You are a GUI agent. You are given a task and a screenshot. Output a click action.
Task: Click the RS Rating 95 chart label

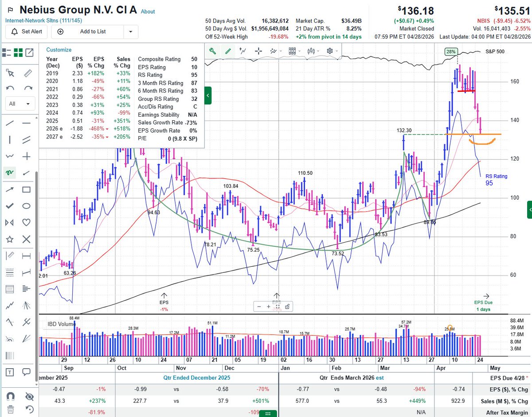point(496,180)
